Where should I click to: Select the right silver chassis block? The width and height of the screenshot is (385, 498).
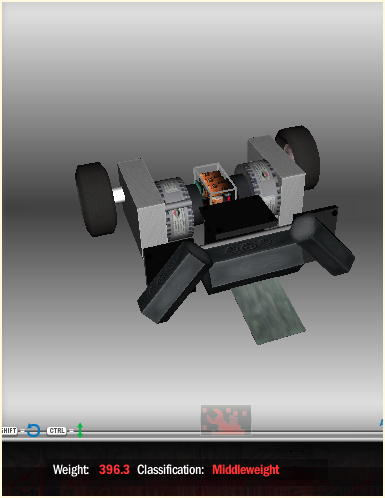pyautogui.click(x=276, y=177)
